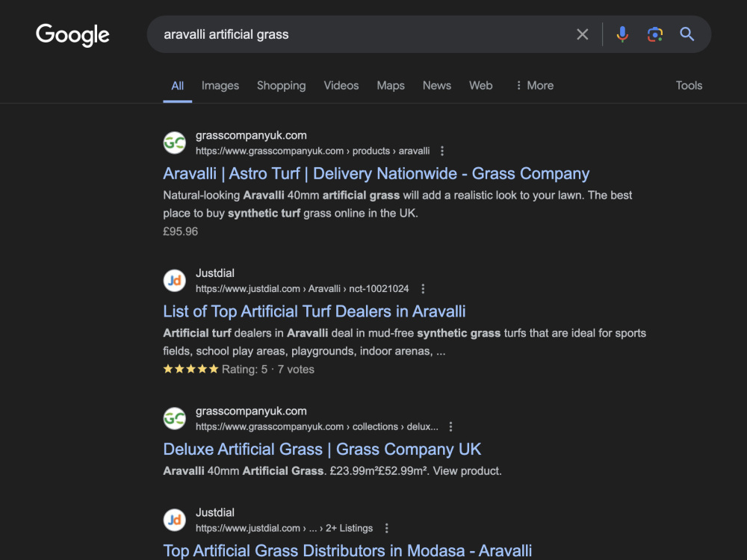747x560 pixels.
Task: Open the News tab
Action: [437, 86]
